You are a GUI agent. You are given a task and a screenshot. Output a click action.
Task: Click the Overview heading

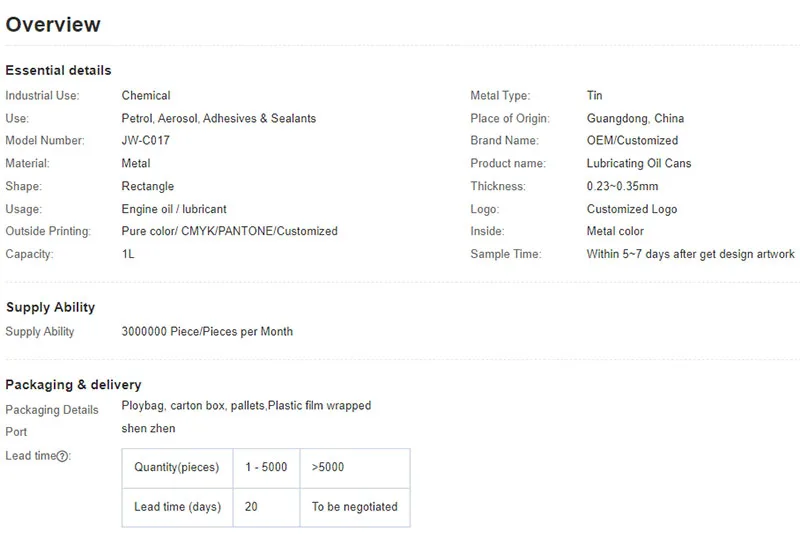pyautogui.click(x=53, y=25)
